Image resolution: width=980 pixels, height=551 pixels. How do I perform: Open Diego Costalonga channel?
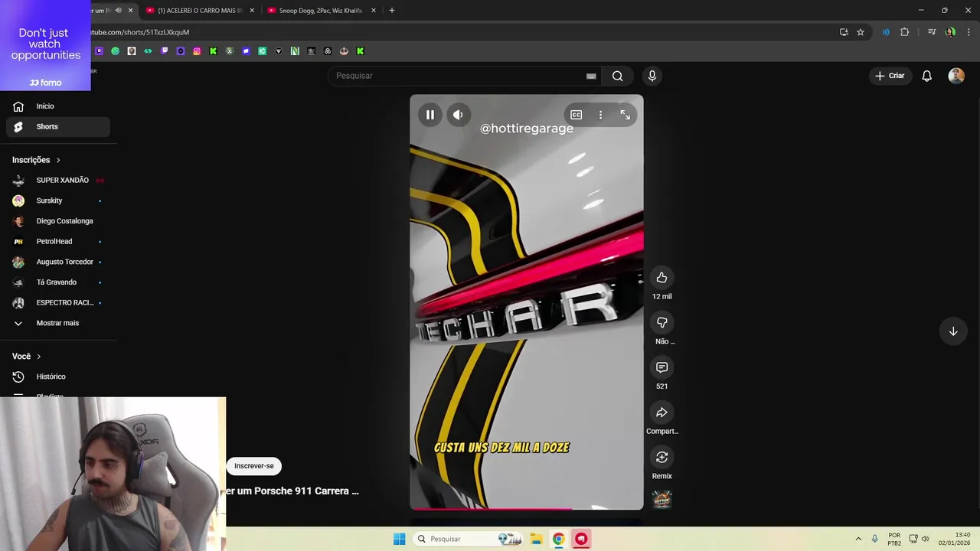58,221
